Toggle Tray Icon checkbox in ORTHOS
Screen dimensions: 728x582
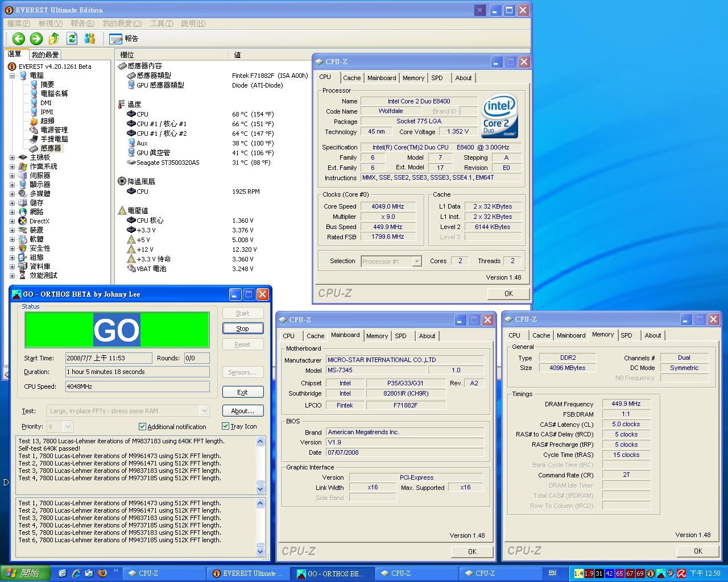coord(225,426)
